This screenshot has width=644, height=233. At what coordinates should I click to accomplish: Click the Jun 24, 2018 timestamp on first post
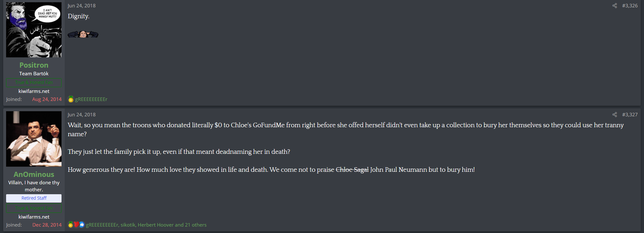[x=81, y=6]
